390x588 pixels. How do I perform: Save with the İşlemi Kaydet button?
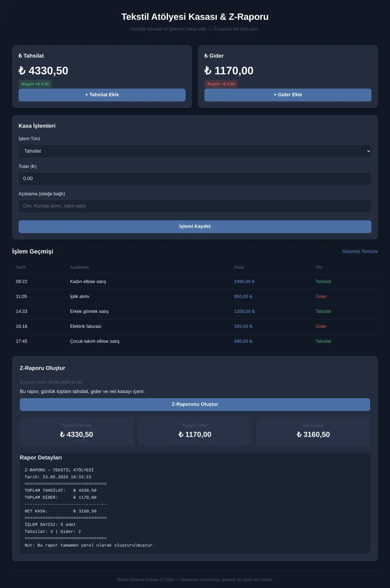195,227
